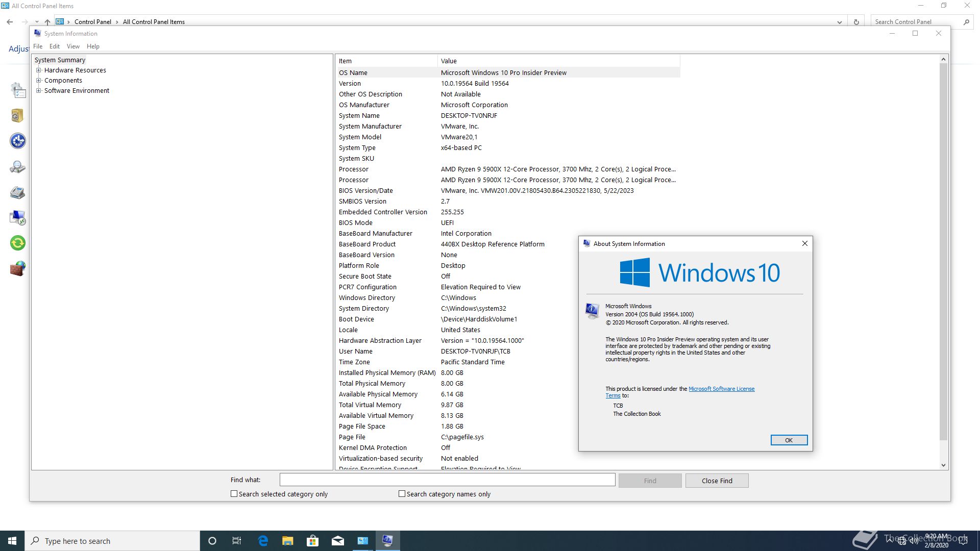Click Control Panel breadcrumb in address bar
The height and width of the screenshot is (551, 980).
pyautogui.click(x=93, y=22)
